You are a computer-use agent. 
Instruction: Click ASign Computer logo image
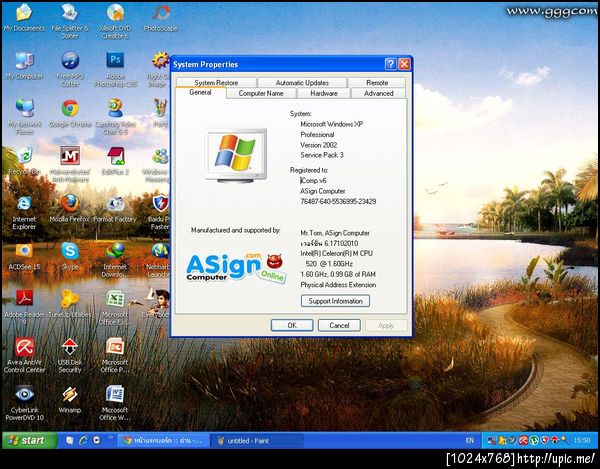point(236,267)
